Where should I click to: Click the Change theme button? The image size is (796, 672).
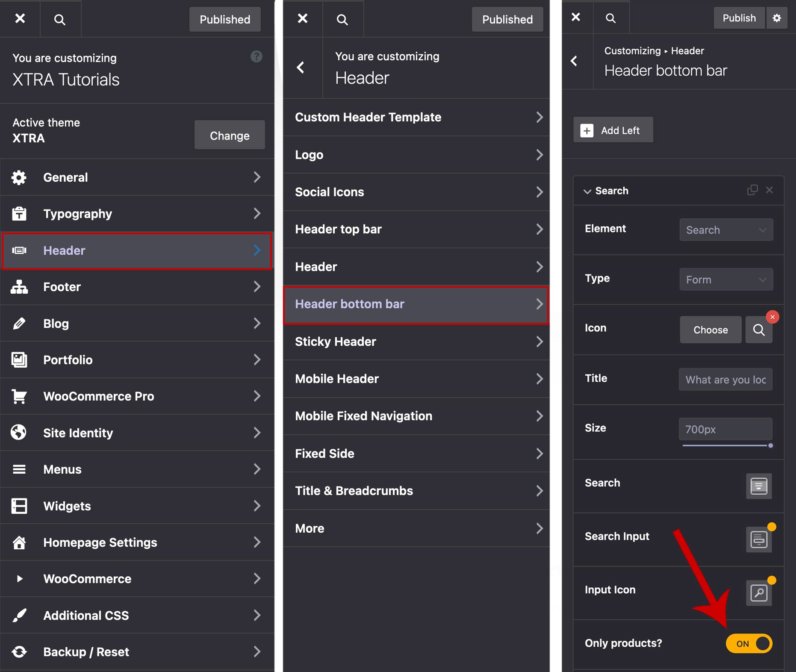tap(230, 136)
